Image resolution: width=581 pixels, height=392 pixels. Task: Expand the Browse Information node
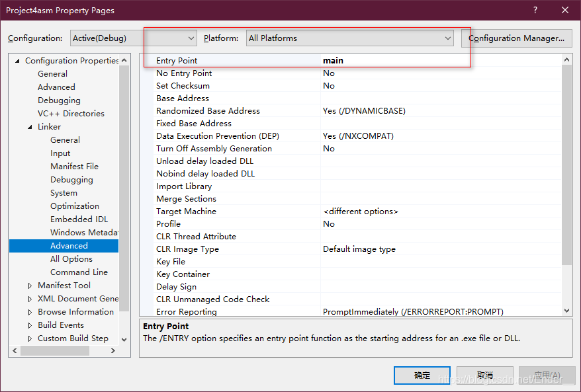pos(30,313)
